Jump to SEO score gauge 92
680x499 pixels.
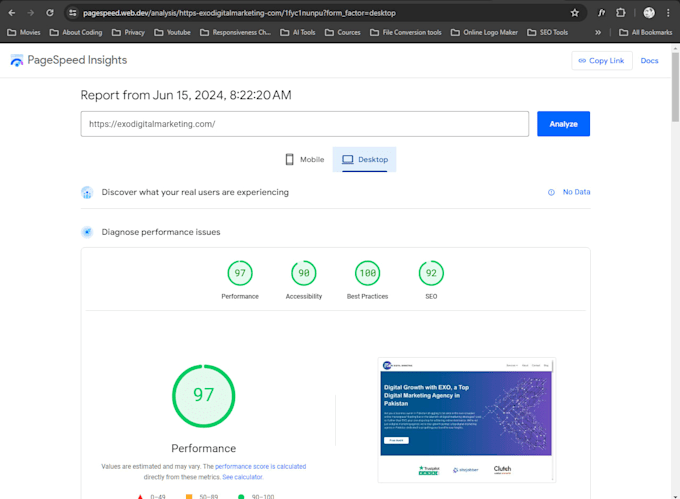431,273
